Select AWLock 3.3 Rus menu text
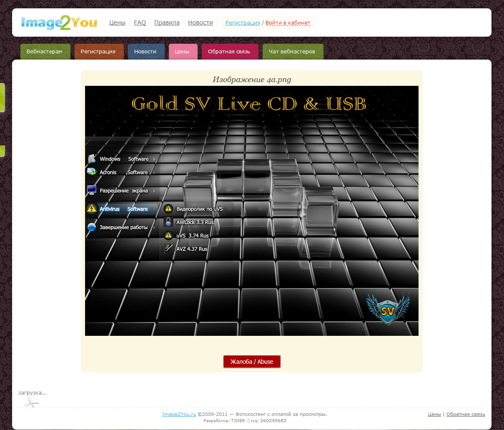The width and height of the screenshot is (504, 430). click(195, 222)
